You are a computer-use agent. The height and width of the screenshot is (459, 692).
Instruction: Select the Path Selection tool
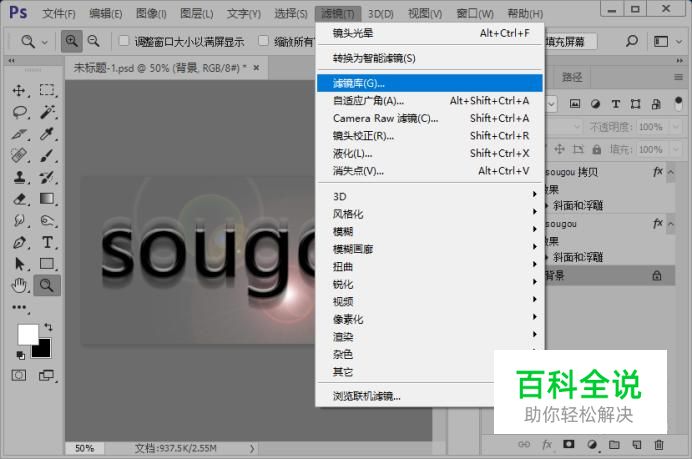click(x=19, y=264)
